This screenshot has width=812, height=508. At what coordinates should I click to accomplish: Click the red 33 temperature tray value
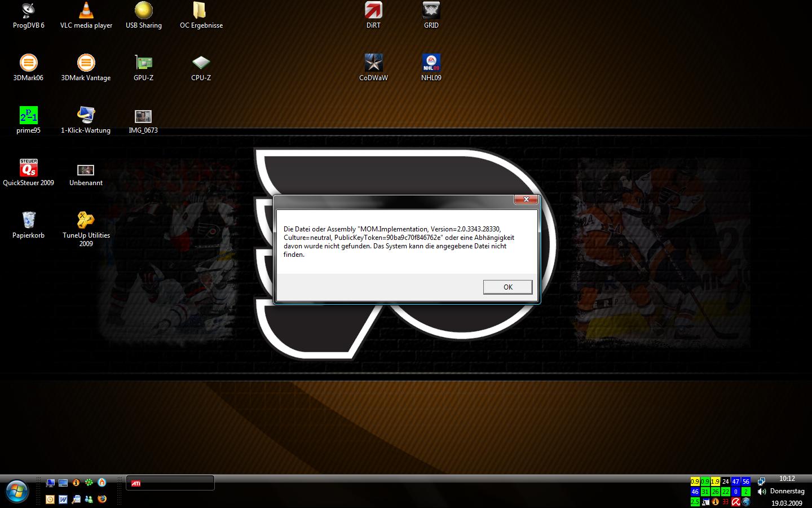pyautogui.click(x=726, y=502)
